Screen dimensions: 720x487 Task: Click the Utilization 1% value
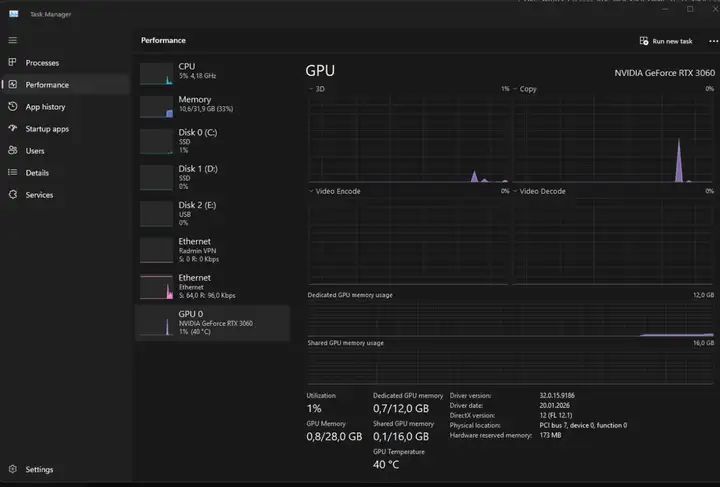point(314,409)
